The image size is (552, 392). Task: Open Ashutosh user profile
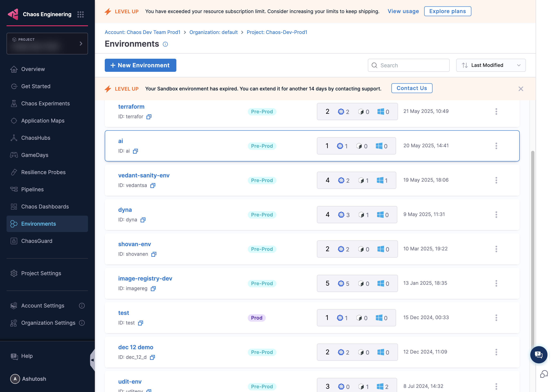28,379
